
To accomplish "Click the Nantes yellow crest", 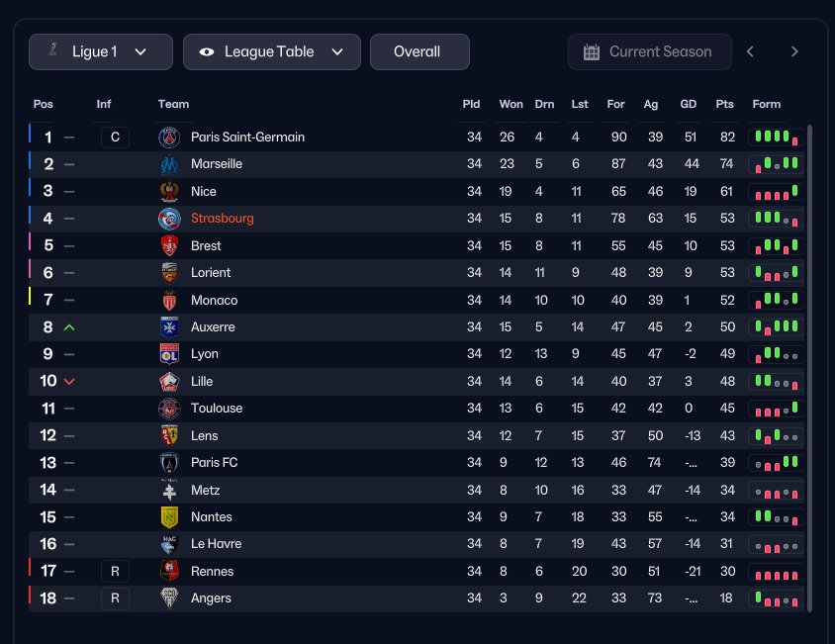I will point(169,516).
